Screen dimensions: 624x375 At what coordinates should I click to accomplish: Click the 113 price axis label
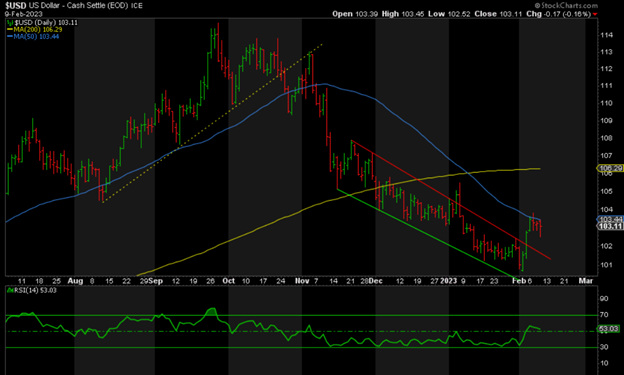606,52
